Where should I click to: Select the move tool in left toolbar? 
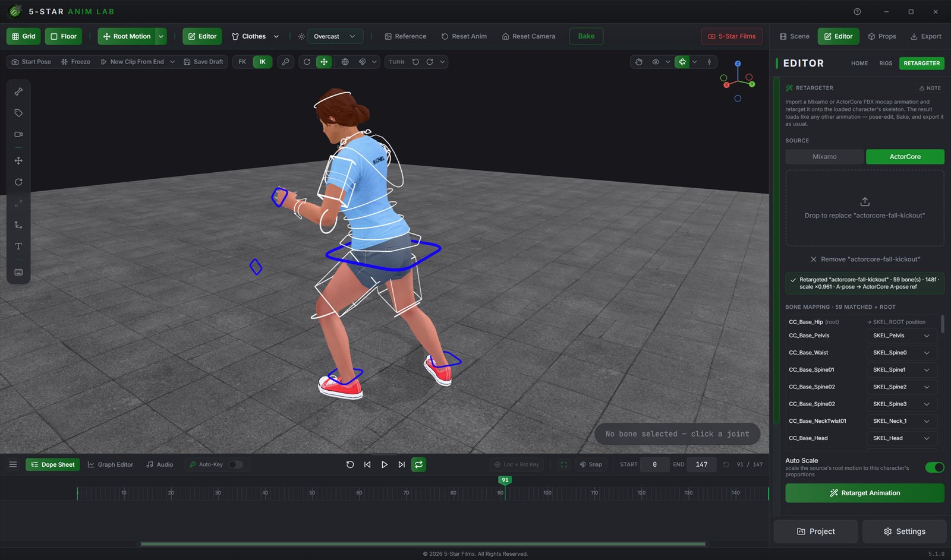tap(18, 161)
